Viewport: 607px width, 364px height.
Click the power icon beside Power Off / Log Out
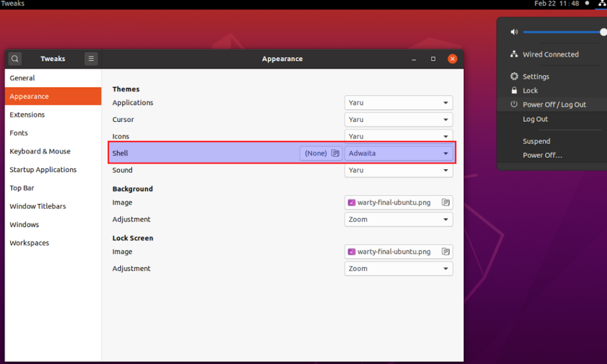point(514,104)
